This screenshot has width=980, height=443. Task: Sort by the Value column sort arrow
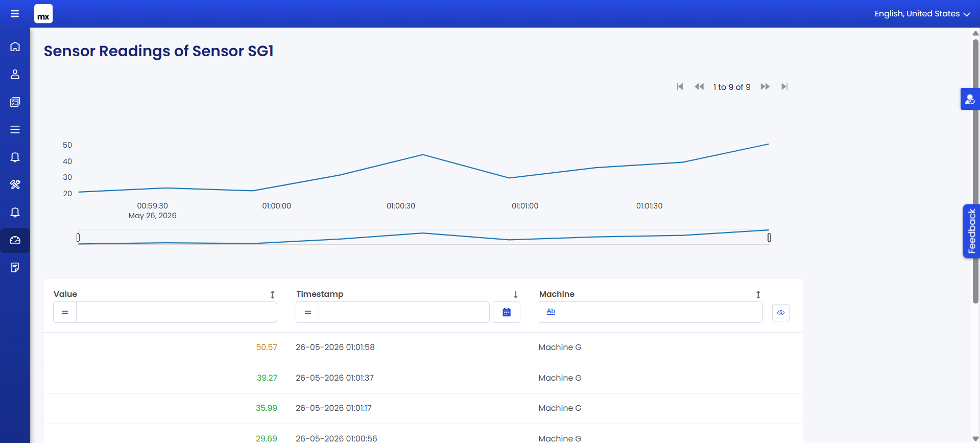[273, 294]
